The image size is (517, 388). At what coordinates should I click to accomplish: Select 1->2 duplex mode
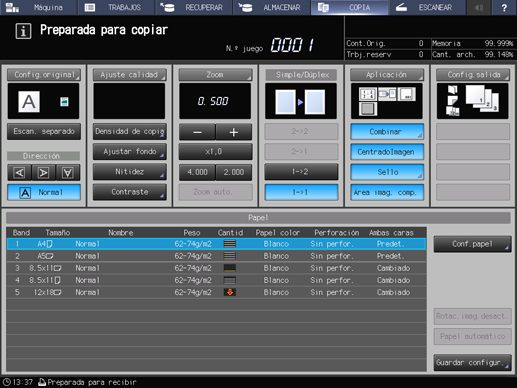point(301,172)
